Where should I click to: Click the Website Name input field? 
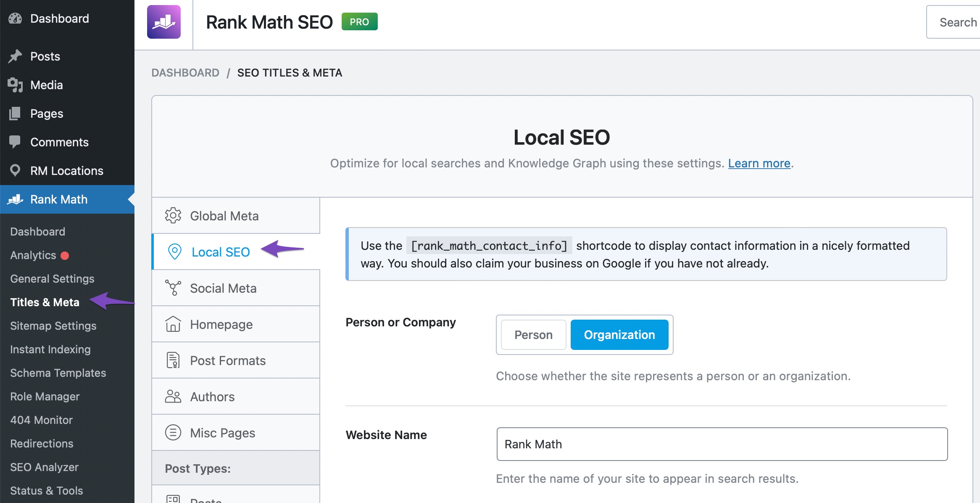[x=722, y=444]
